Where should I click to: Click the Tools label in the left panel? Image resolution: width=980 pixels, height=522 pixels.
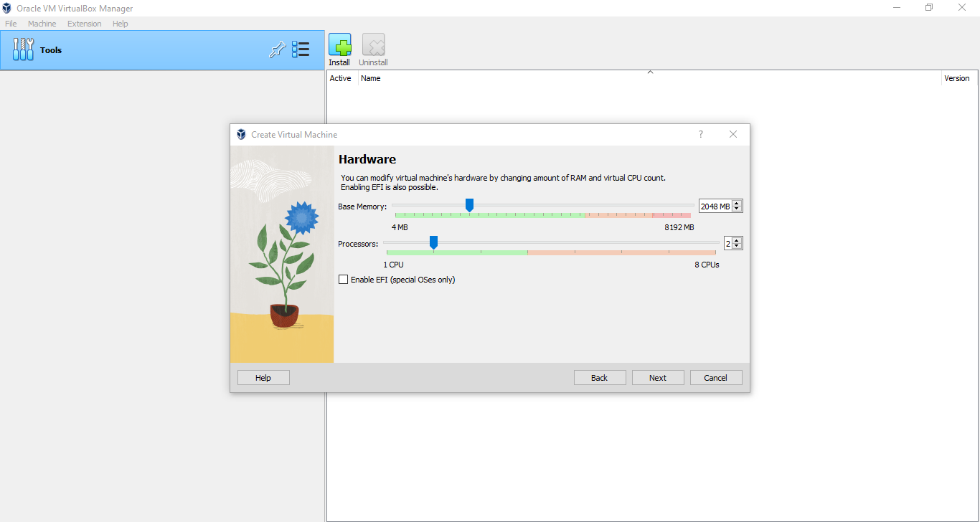[51, 50]
